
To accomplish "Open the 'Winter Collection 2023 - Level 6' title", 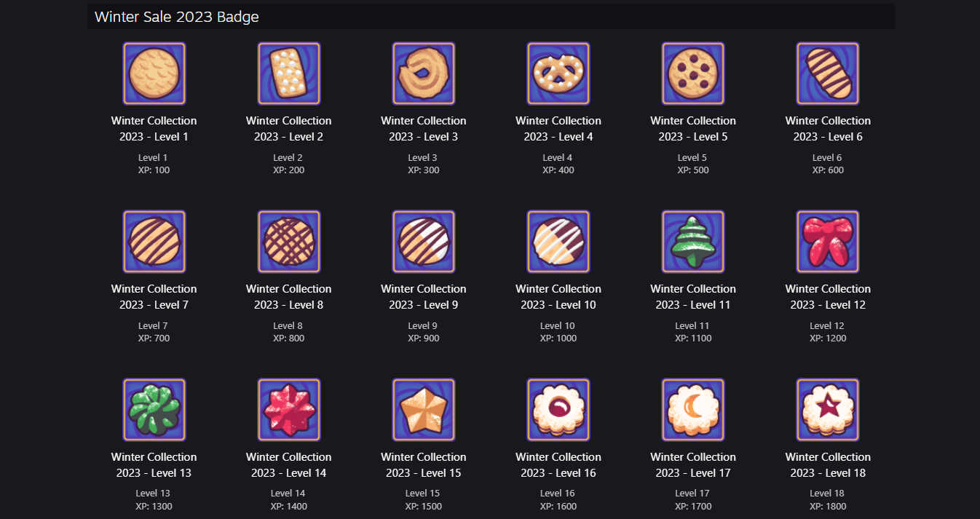I will pos(828,129).
